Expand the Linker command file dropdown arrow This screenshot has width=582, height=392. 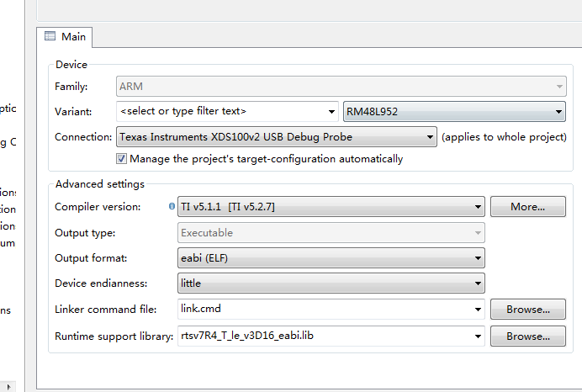tap(478, 310)
